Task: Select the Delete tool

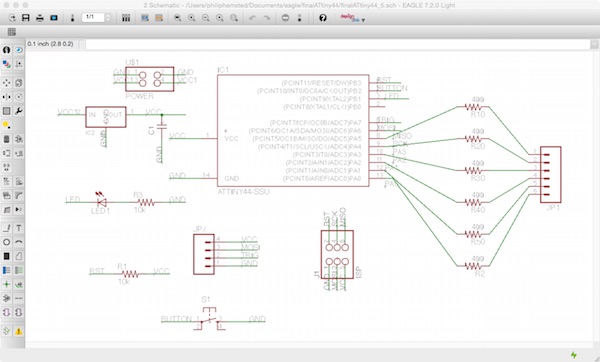Action: pos(7,139)
